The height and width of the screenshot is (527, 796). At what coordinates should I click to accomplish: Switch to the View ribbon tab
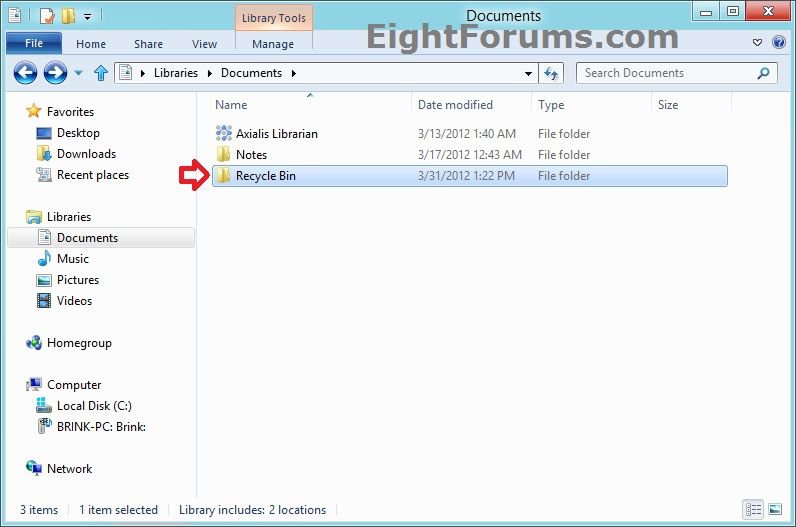(205, 44)
